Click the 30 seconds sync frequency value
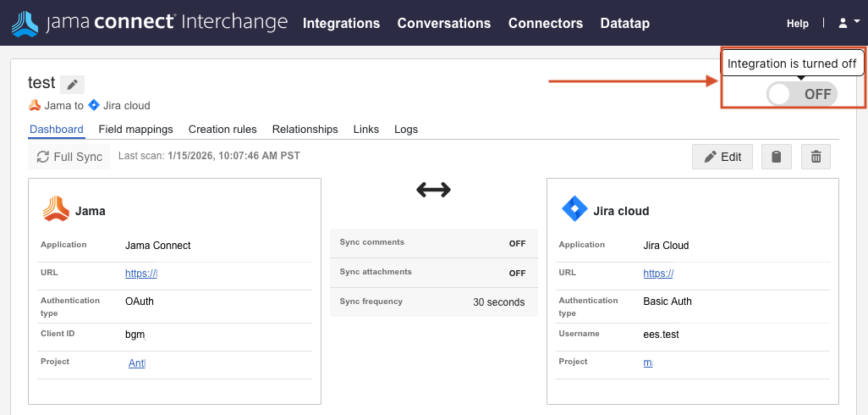This screenshot has height=415, width=868. pyautogui.click(x=499, y=302)
